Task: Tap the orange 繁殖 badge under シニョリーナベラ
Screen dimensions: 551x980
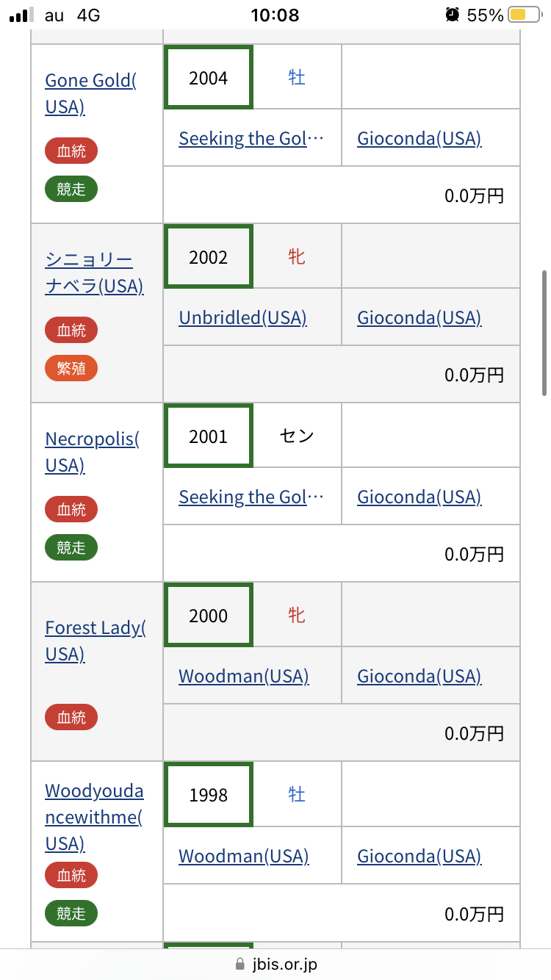Action: [x=71, y=368]
